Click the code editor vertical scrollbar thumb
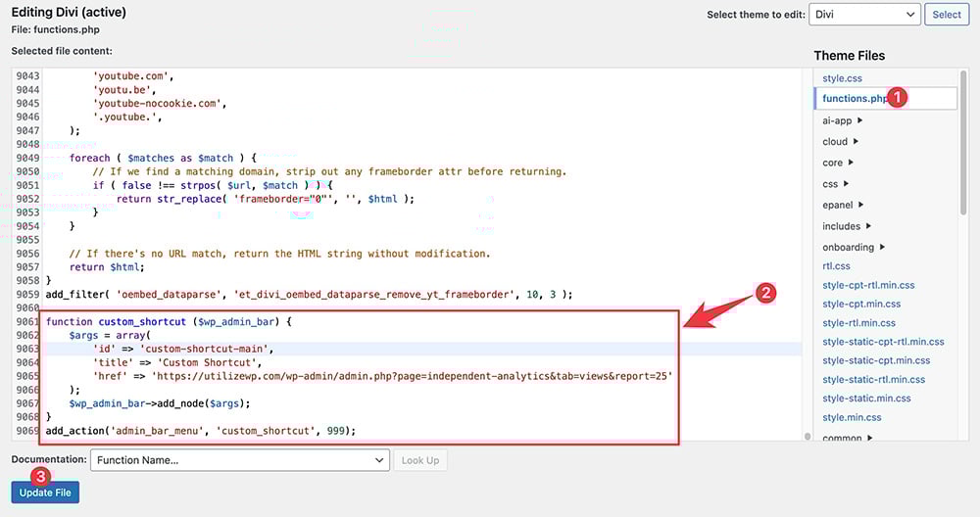 807,436
